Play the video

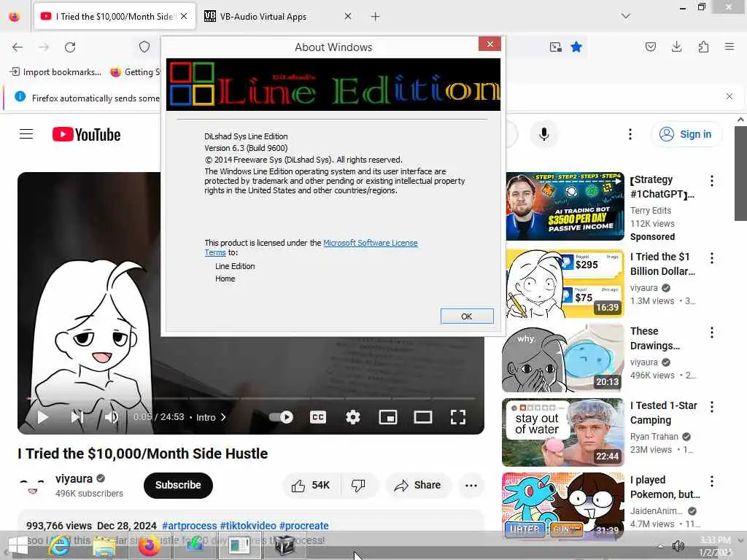click(x=43, y=417)
